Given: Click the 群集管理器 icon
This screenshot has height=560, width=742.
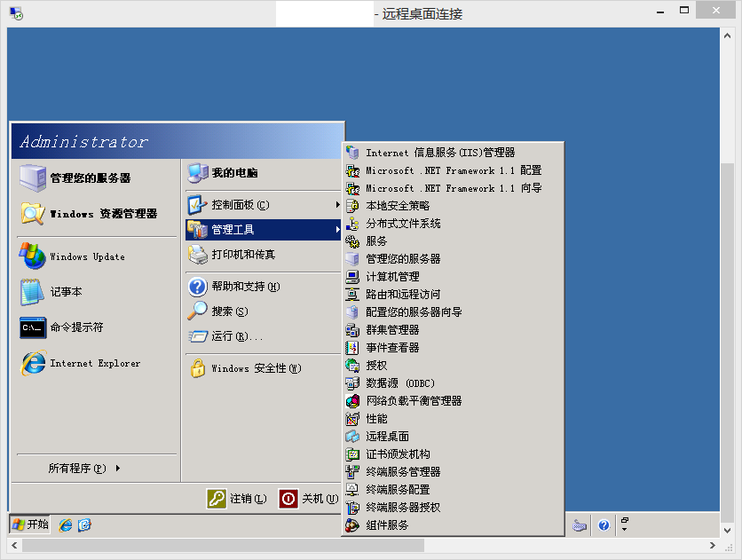Looking at the screenshot, I should point(352,329).
